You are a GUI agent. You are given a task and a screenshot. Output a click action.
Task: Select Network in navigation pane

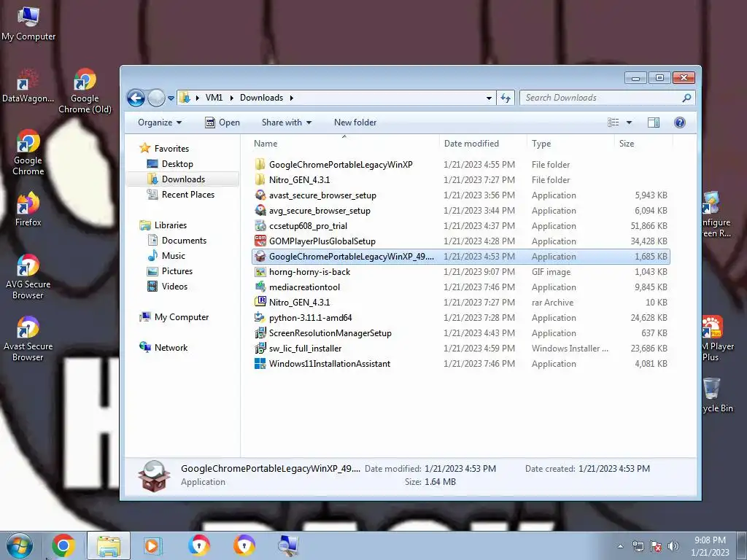171,347
